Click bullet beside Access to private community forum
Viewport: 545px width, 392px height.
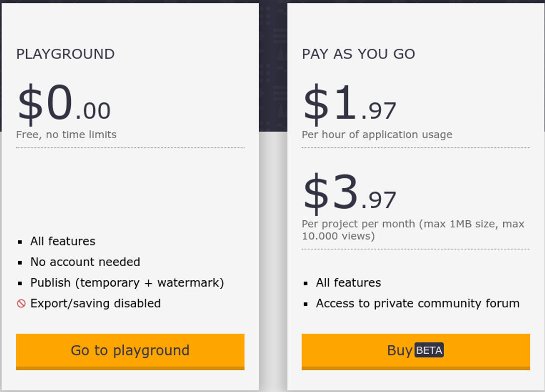click(305, 304)
